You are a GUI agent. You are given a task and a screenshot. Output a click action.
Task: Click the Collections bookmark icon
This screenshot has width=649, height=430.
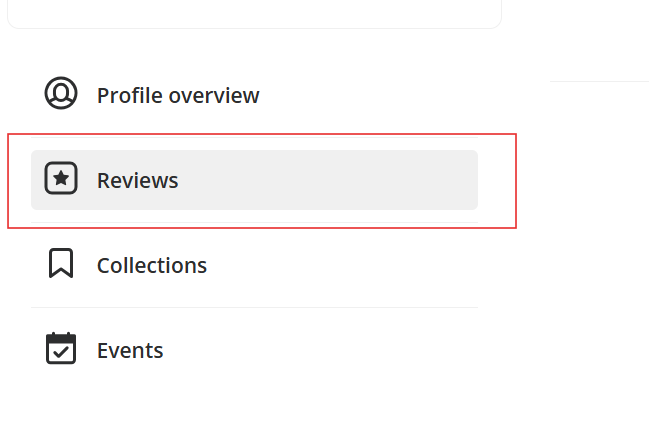pyautogui.click(x=61, y=265)
